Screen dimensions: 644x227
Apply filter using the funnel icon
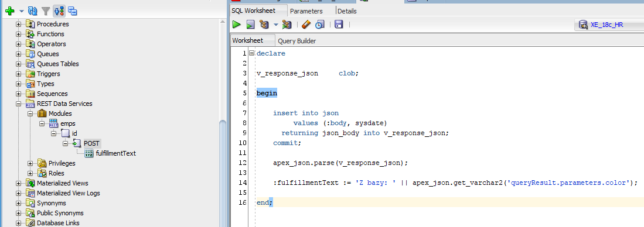tap(46, 11)
